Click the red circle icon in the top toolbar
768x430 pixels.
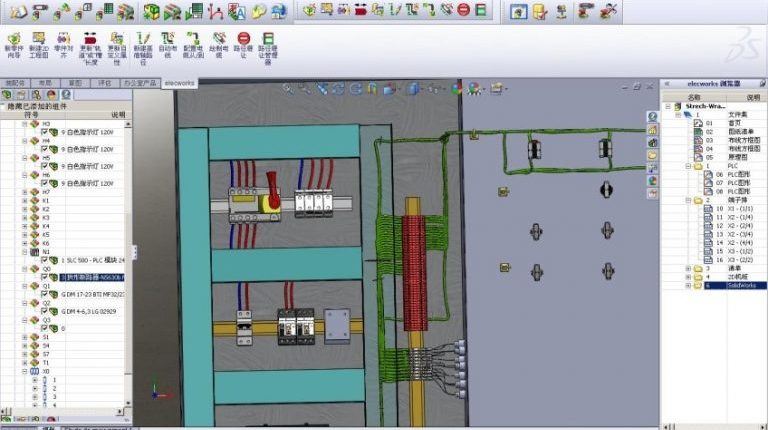point(463,9)
